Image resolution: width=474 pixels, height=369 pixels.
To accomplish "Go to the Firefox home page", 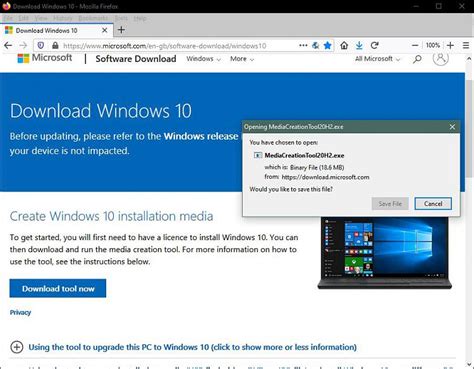I will click(344, 45).
